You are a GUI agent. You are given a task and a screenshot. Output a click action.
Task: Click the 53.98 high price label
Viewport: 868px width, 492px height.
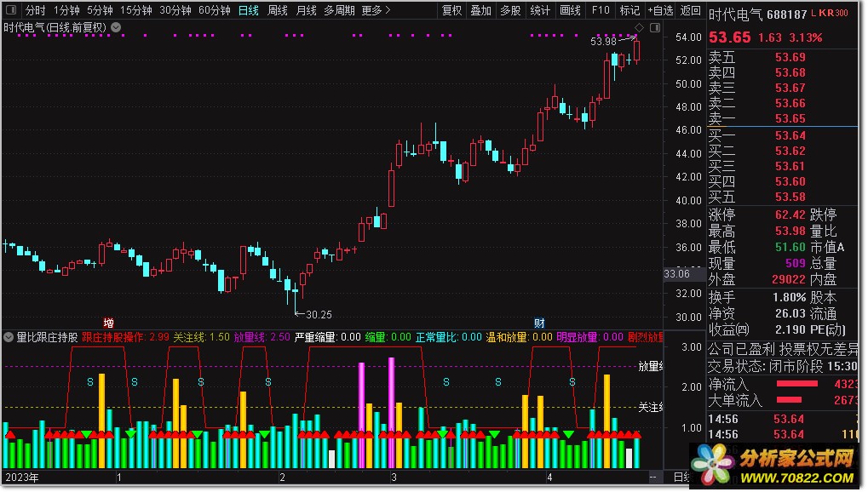(603, 41)
